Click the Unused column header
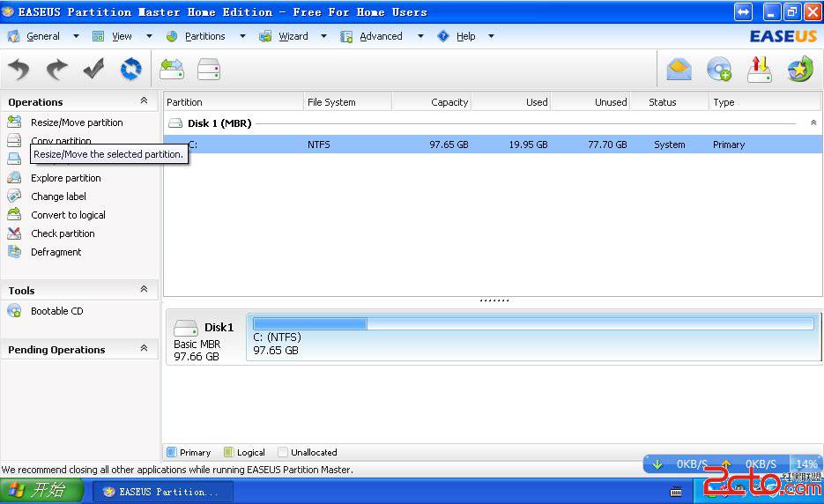 pyautogui.click(x=590, y=102)
